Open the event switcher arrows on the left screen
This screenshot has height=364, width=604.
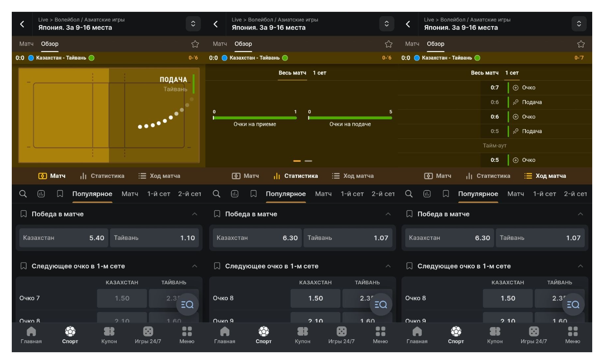(x=193, y=24)
